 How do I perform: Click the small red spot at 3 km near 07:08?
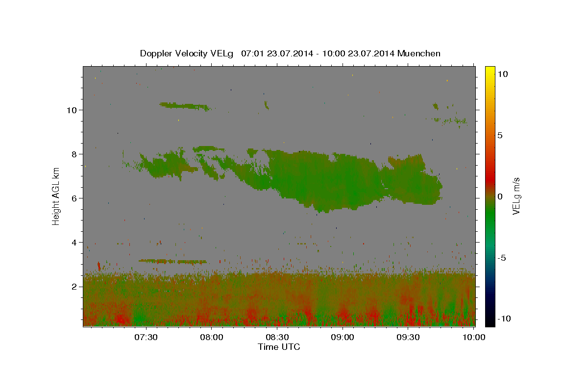[x=99, y=266]
